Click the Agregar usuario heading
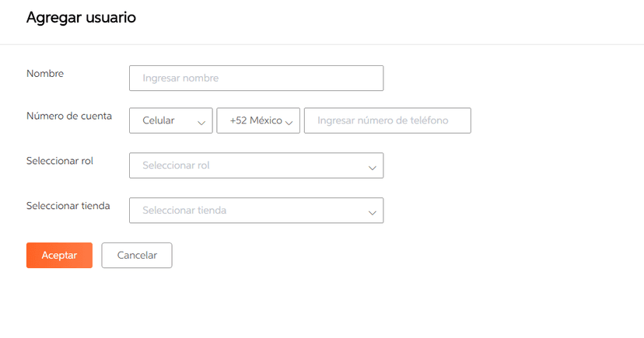This screenshot has width=644, height=338. (x=81, y=18)
